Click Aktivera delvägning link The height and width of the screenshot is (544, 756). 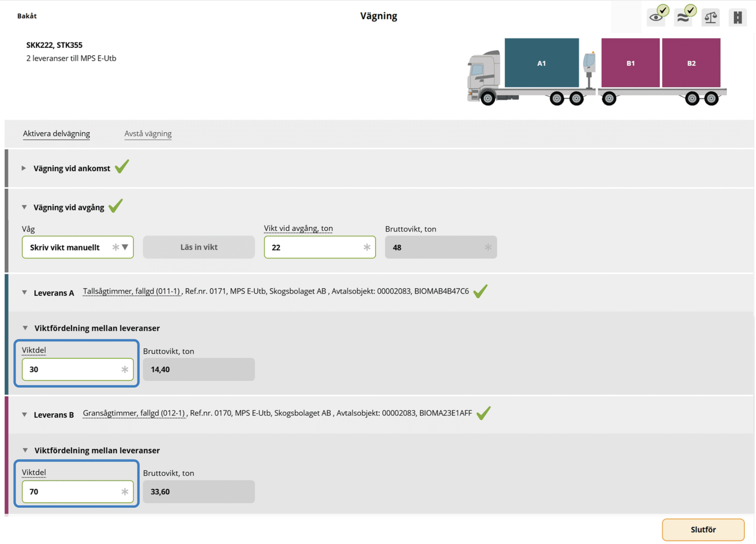point(56,133)
